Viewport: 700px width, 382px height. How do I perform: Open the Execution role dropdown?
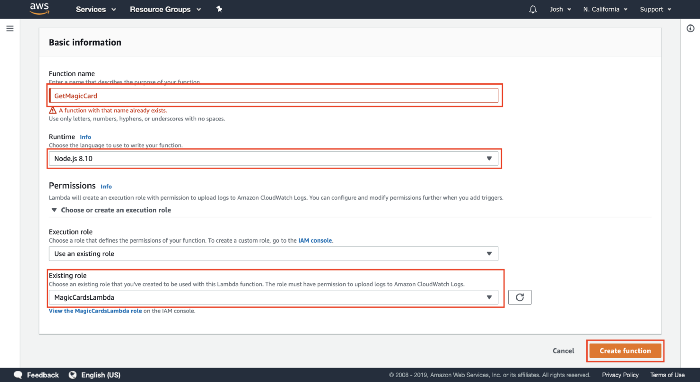pos(274,253)
